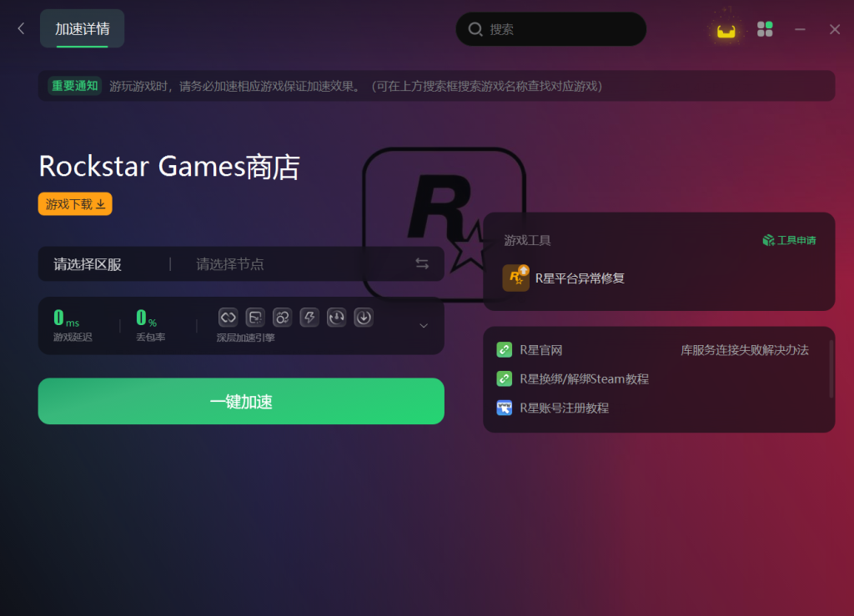The width and height of the screenshot is (854, 616).
Task: Expand the 深层加速引擎 panel chevron
Action: (424, 325)
